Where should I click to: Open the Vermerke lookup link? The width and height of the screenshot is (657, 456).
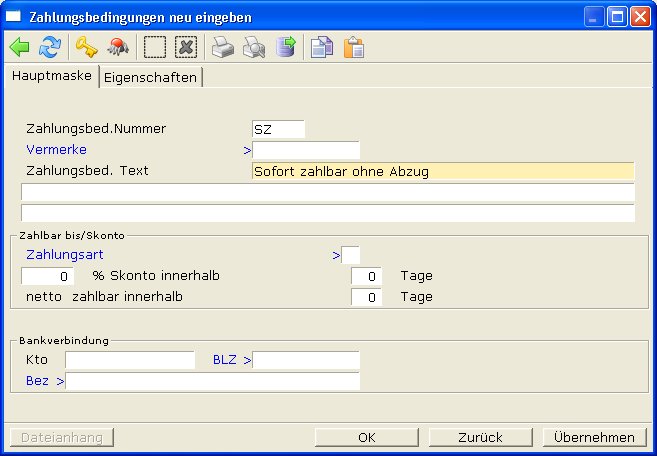coord(56,149)
